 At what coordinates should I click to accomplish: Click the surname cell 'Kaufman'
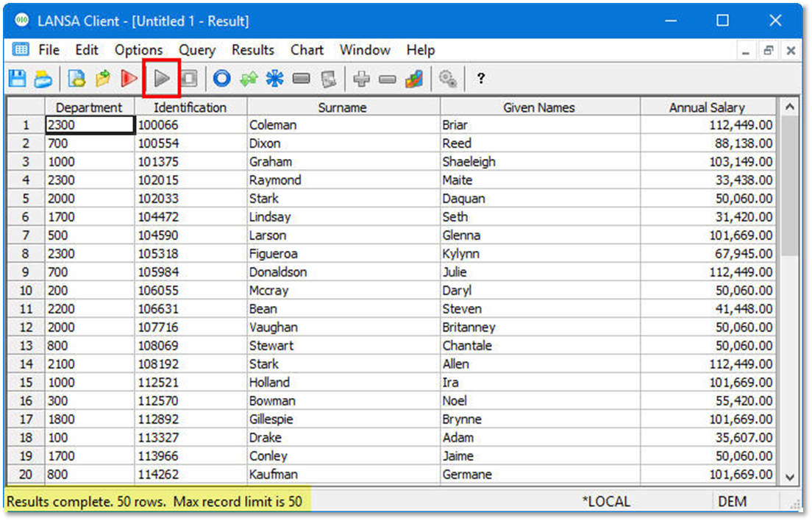tap(344, 475)
